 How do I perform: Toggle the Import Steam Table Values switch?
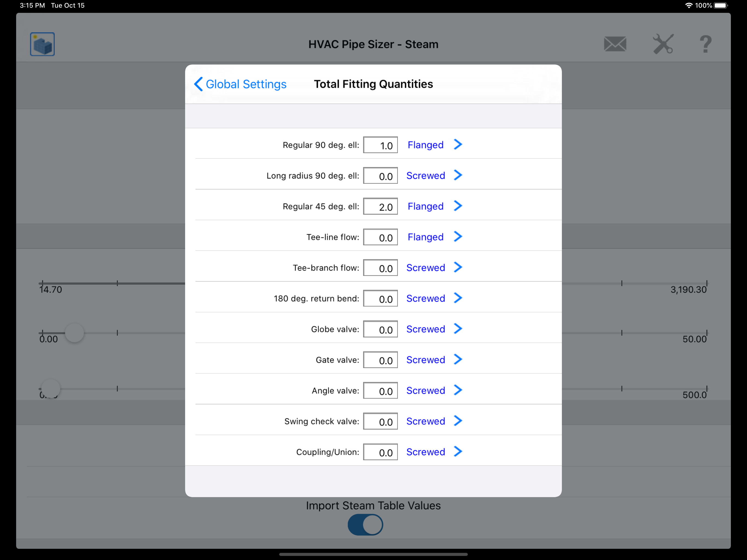tap(365, 524)
